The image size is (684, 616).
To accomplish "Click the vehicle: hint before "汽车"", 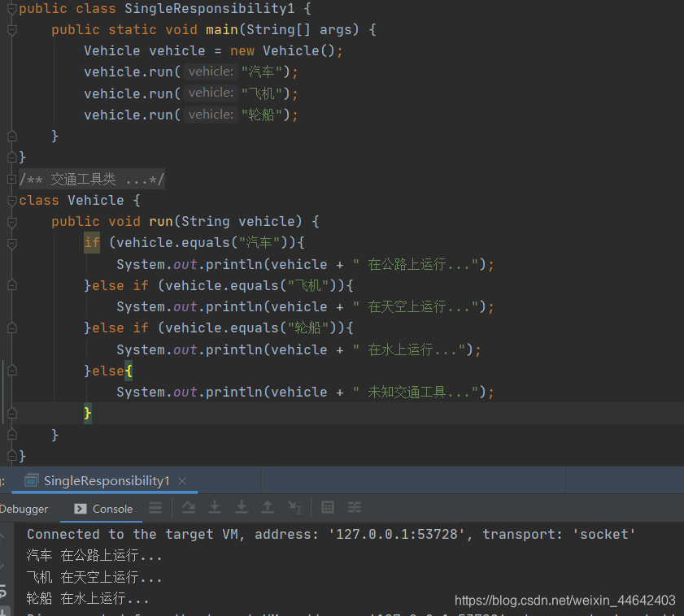I will 211,72.
